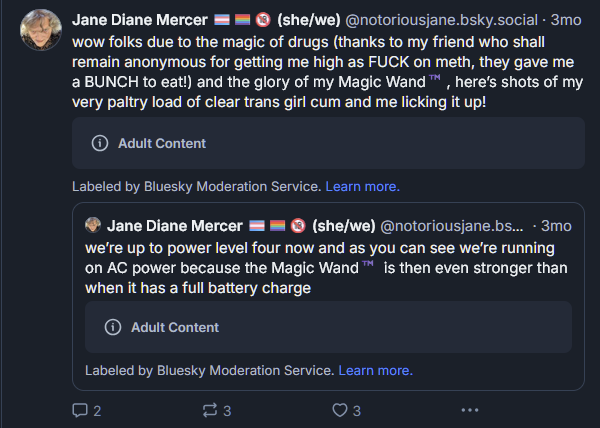Click the repost arrows icon
Viewport: 600px width, 428px height.
coord(210,410)
